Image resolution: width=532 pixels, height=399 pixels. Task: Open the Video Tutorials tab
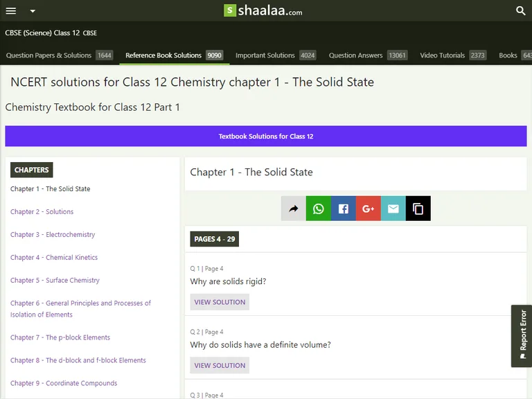(x=452, y=55)
